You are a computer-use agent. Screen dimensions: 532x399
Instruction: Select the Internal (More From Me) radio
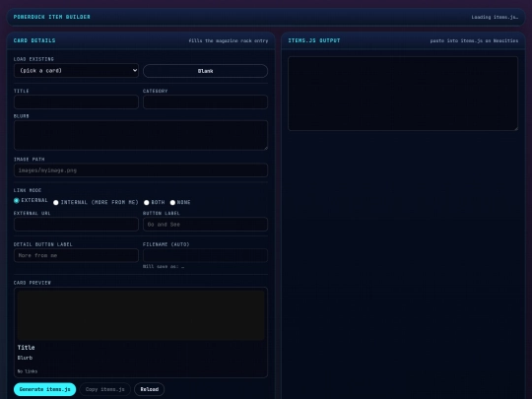[56, 203]
